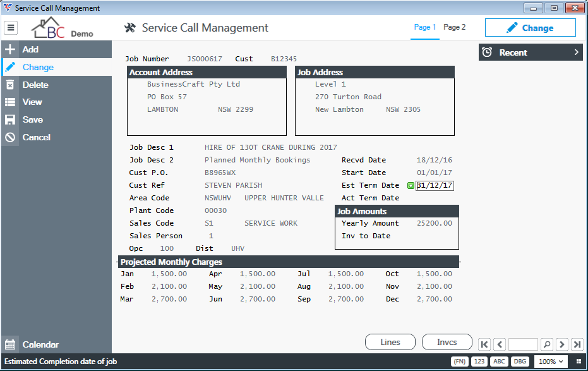This screenshot has height=371, width=588.
Task: Select Add in the sidebar menu
Action: [56, 49]
